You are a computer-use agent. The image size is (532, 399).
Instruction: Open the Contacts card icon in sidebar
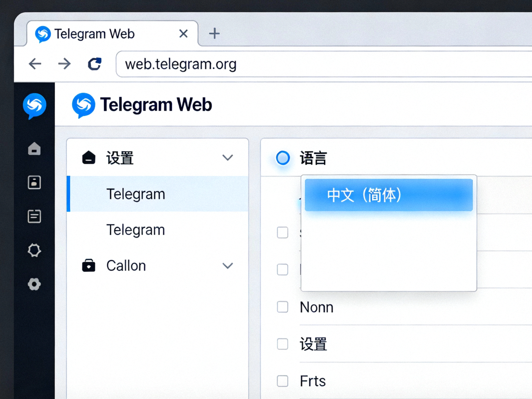(34, 182)
